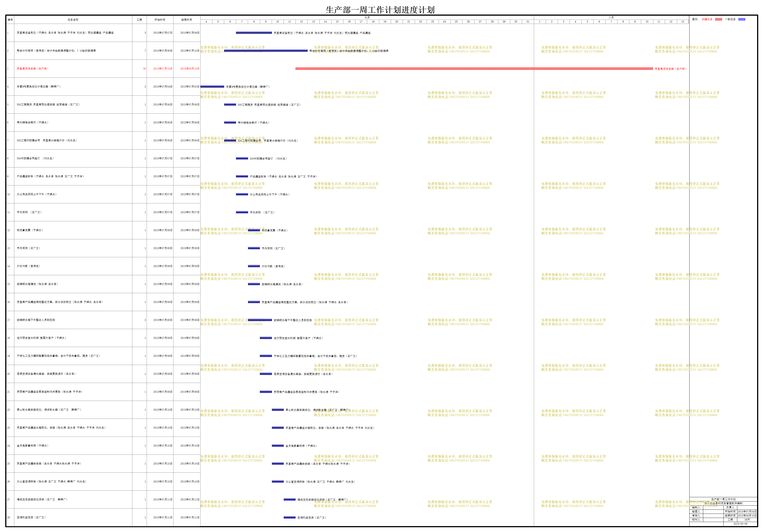Click the chart title 生产部一周工作计划进度计划
763x532 pixels.
click(380, 10)
